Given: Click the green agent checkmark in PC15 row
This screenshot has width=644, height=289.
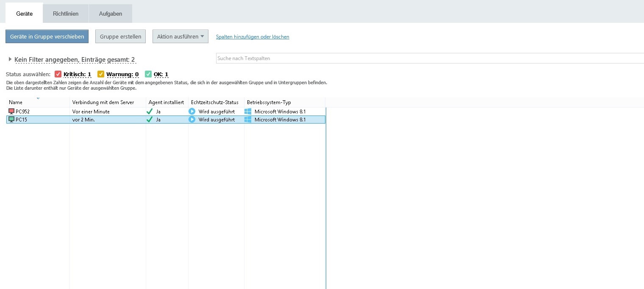Looking at the screenshot, I should (150, 120).
